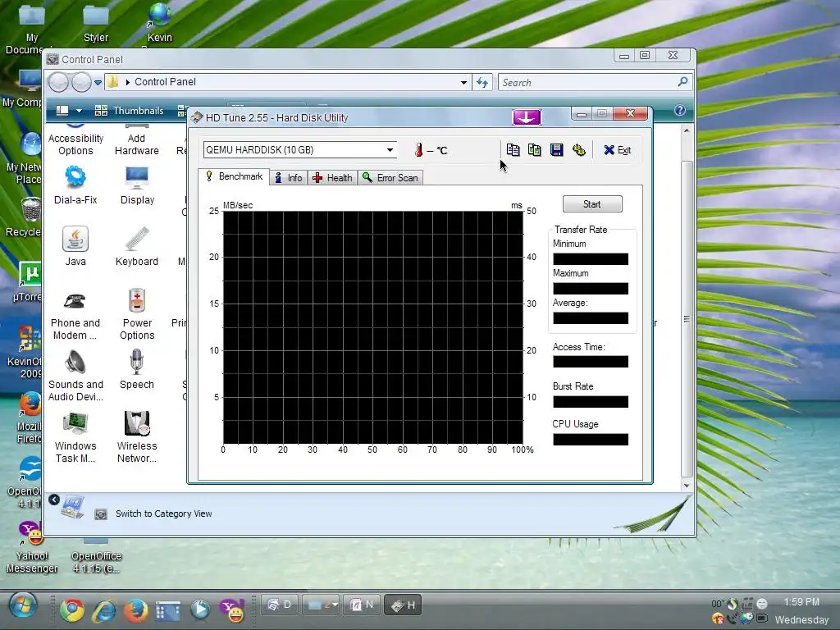This screenshot has width=840, height=630.
Task: Switch to the HD Tune taskbar button
Action: [x=403, y=605]
